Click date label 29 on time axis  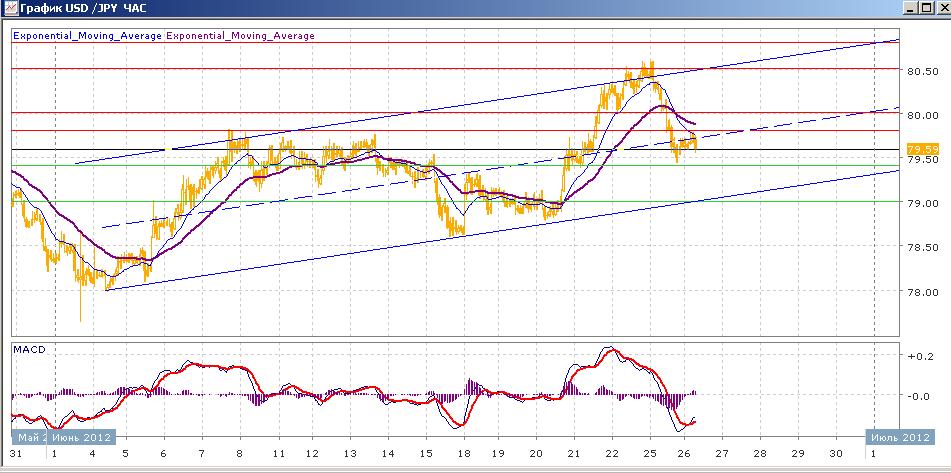(x=798, y=454)
